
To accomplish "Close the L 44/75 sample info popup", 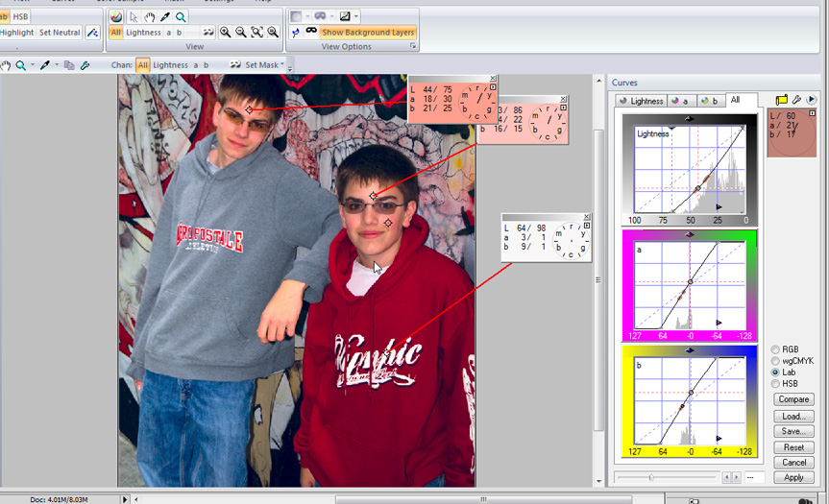I will (493, 78).
